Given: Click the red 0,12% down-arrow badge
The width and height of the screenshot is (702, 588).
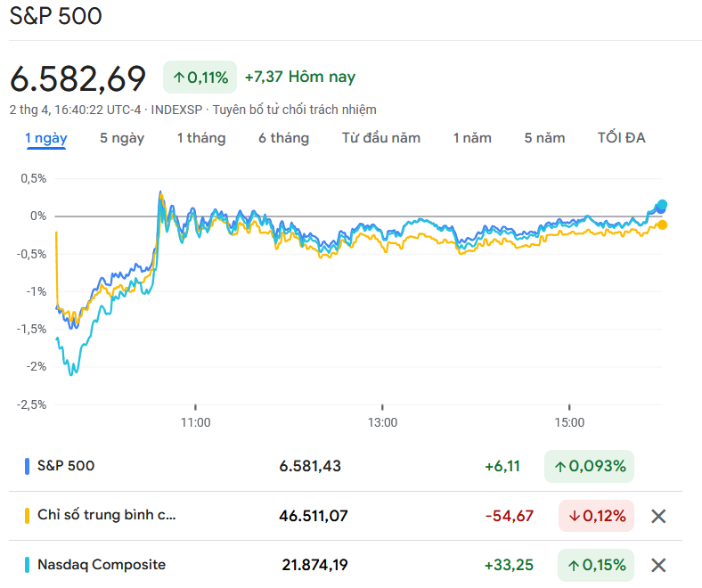Looking at the screenshot, I should [596, 516].
